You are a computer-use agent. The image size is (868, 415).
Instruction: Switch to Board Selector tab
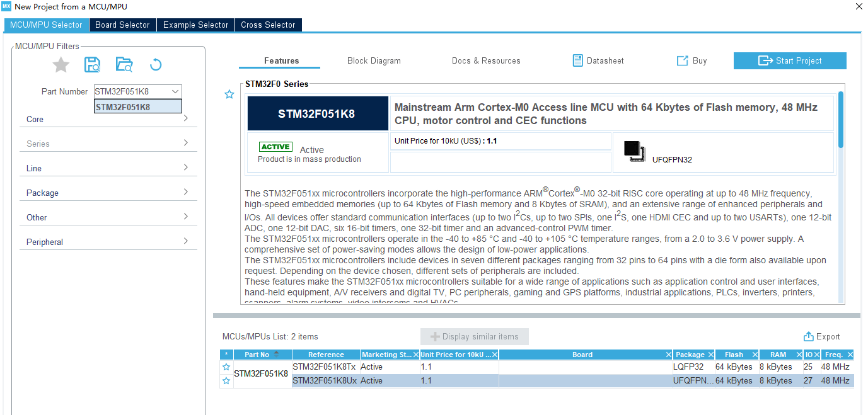point(122,25)
